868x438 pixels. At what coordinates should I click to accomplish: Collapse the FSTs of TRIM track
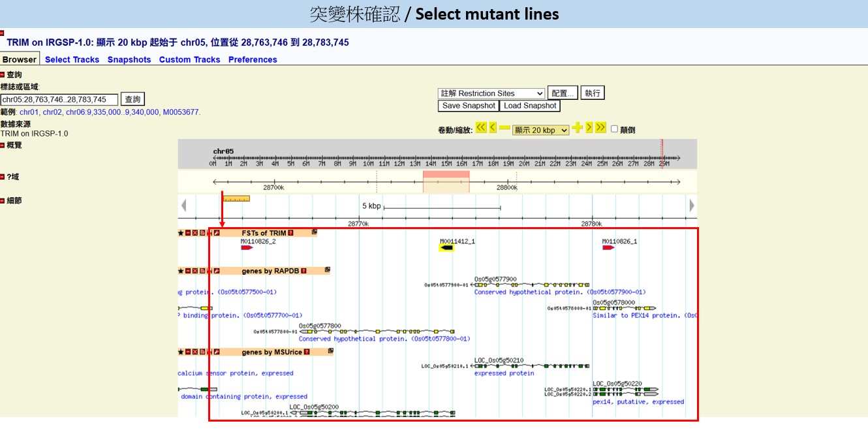coord(188,233)
